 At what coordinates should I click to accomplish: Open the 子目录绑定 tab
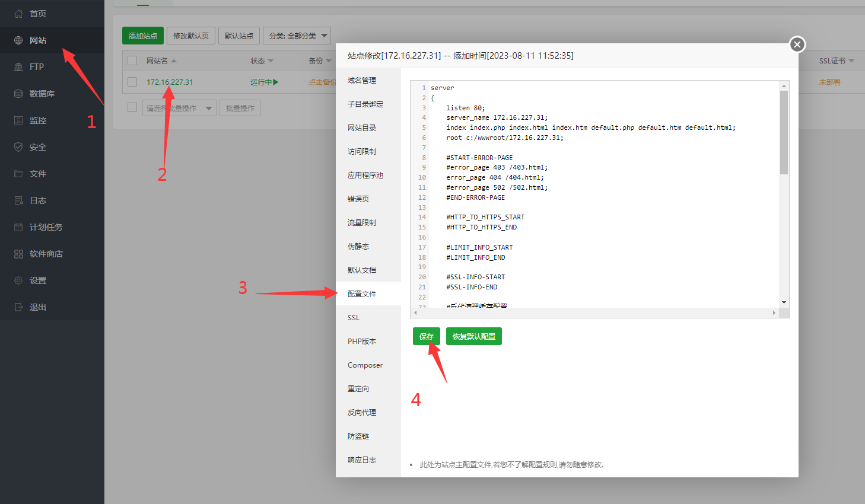(x=368, y=104)
